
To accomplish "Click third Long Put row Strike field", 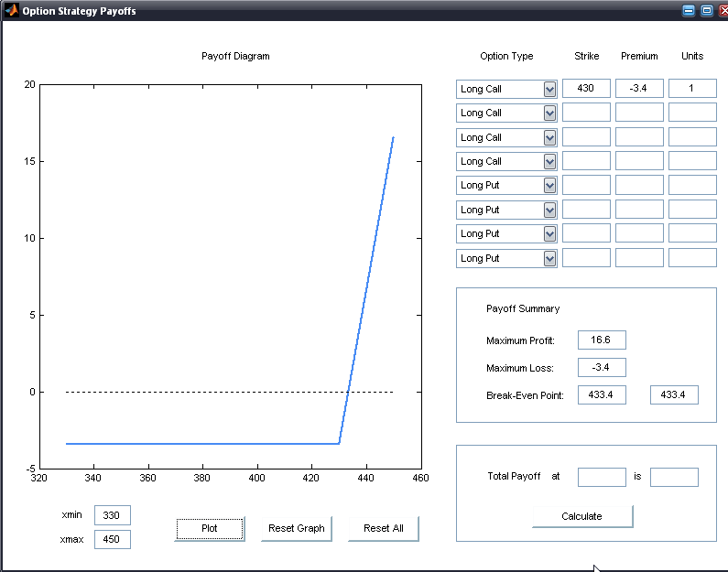I will (x=586, y=232).
